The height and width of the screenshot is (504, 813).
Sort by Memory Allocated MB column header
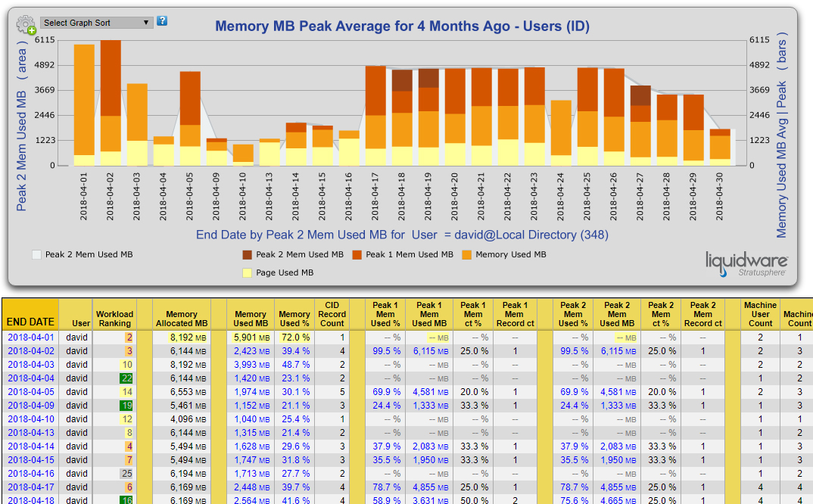182,319
